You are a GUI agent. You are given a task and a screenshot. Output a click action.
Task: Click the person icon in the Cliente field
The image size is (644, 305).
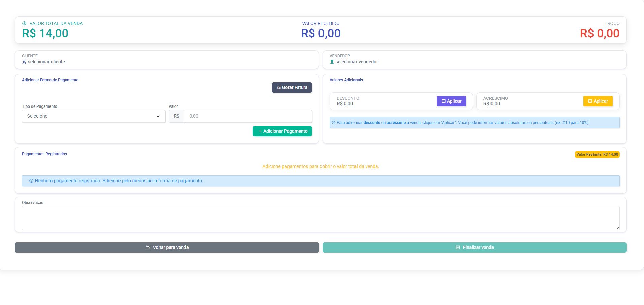24,62
